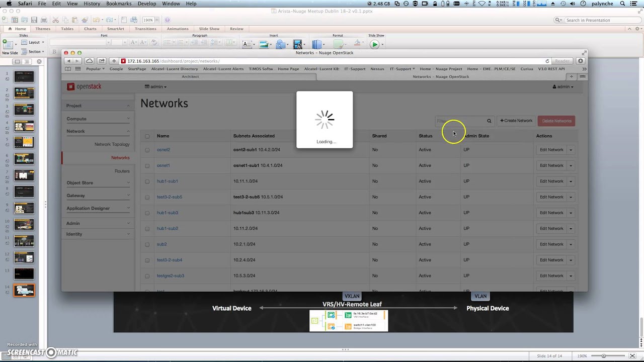Open Routers in sidebar

pyautogui.click(x=122, y=171)
